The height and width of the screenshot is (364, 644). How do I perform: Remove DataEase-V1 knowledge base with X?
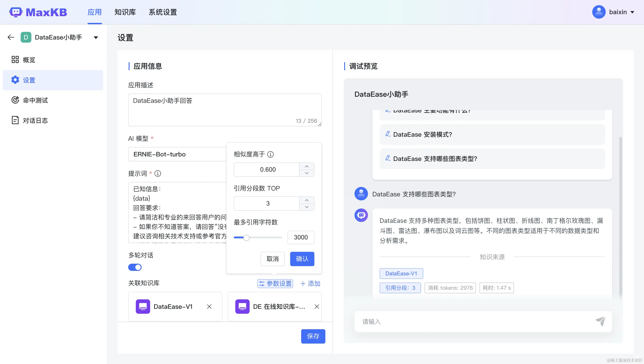209,306
